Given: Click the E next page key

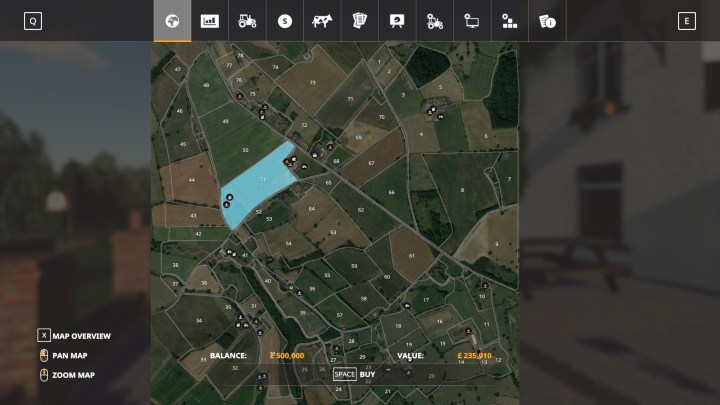Looking at the screenshot, I should point(686,21).
